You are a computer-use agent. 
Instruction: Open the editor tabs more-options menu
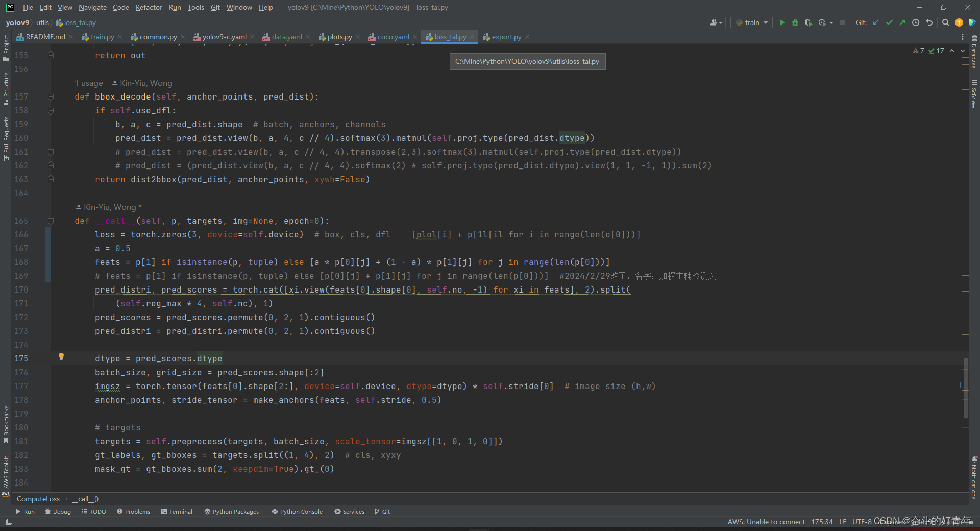pyautogui.click(x=963, y=37)
